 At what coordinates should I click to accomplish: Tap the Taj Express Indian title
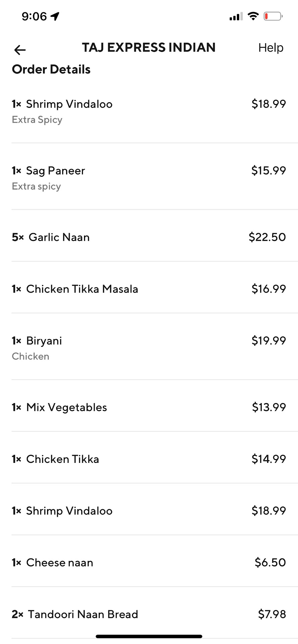click(x=149, y=48)
